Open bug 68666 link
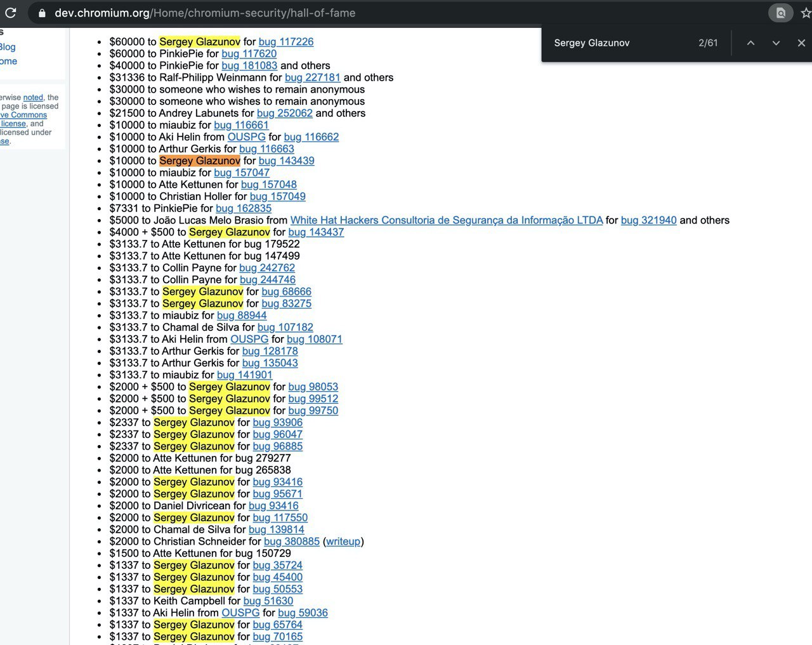Screen dimensions: 812x645 287,292
